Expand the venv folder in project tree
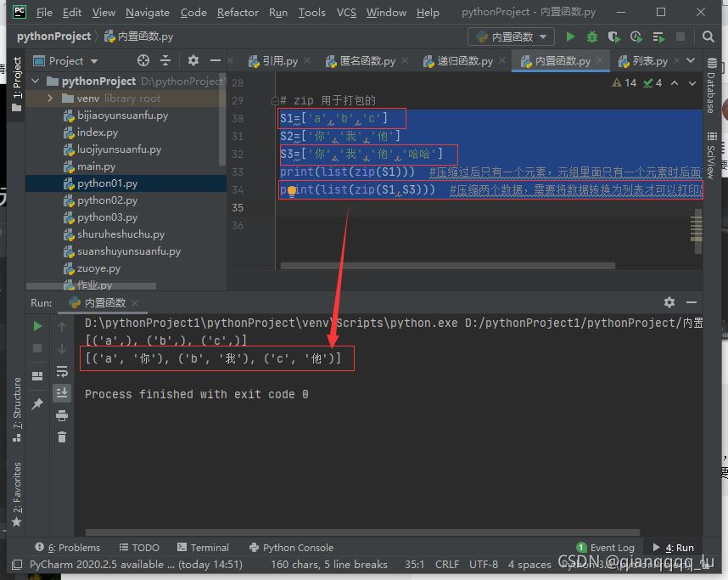This screenshot has height=580, width=728. click(51, 99)
